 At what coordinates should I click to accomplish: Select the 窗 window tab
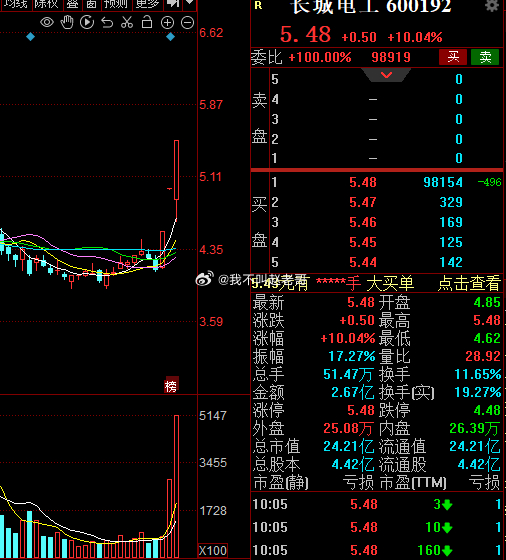tap(91, 4)
